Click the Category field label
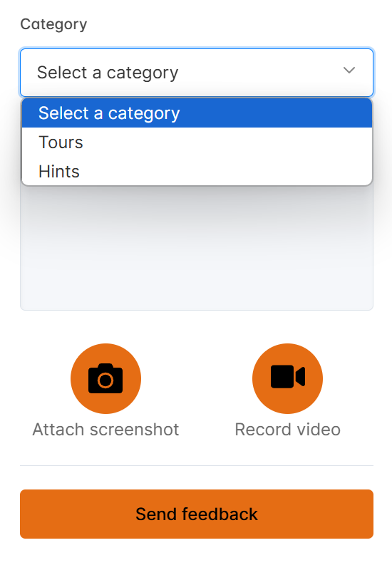Viewport: 392px width, 565px height. (53, 24)
